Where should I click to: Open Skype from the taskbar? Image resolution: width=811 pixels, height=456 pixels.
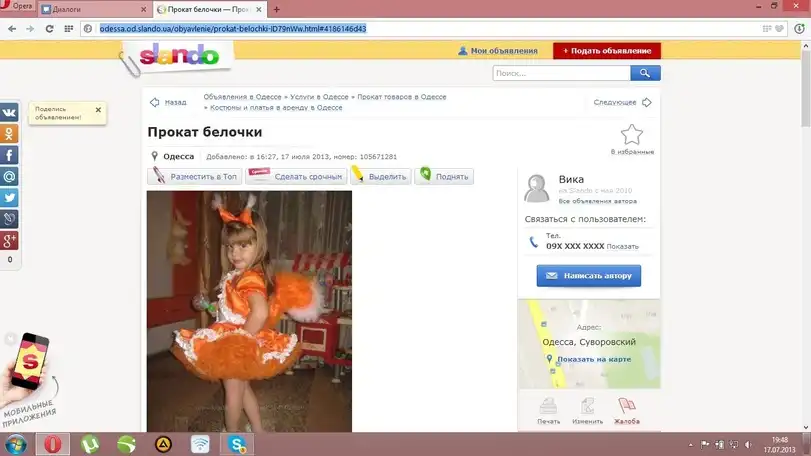tap(238, 443)
